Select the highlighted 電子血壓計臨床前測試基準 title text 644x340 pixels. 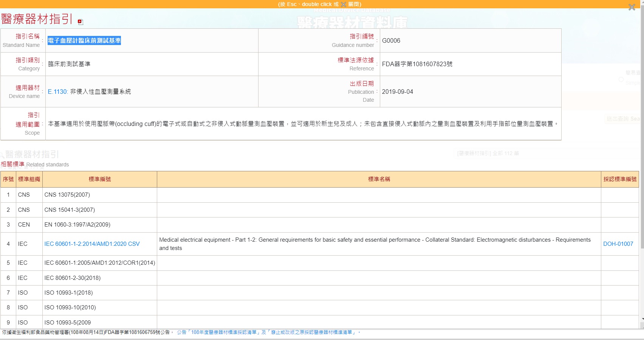click(84, 40)
